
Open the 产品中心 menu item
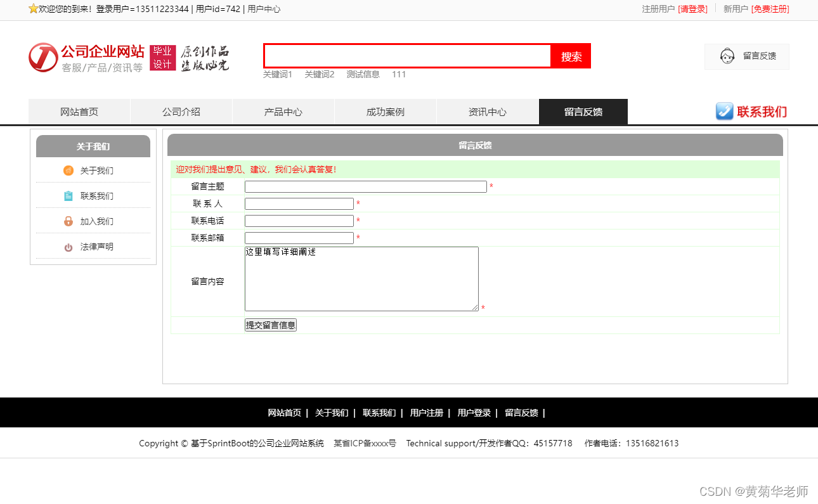(x=283, y=111)
